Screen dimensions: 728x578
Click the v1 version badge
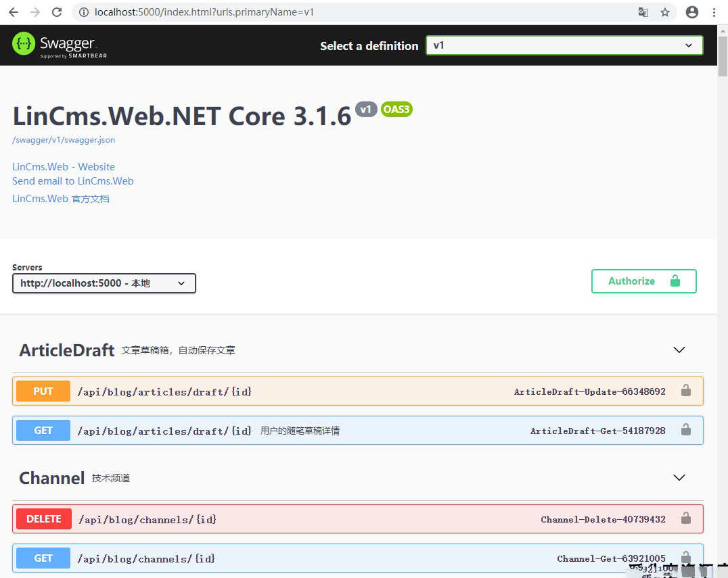point(366,109)
